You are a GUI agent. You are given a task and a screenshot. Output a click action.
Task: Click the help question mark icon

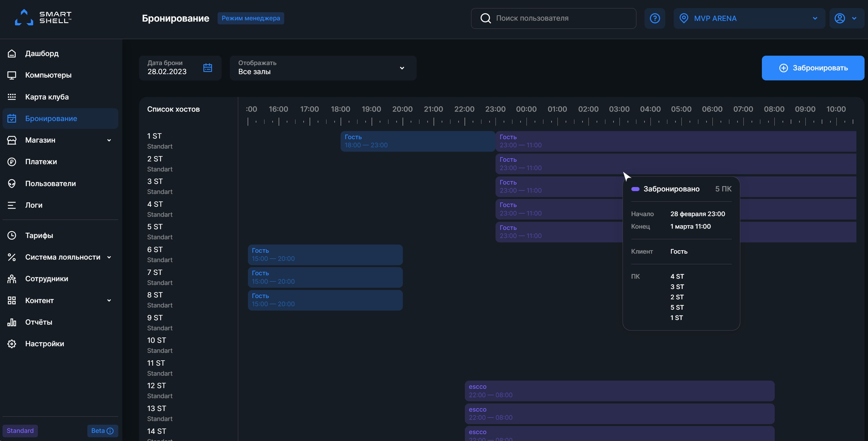[x=655, y=18]
